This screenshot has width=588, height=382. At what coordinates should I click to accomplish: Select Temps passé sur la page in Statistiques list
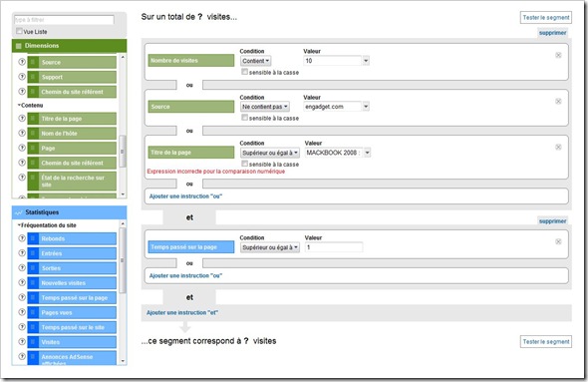coord(72,298)
